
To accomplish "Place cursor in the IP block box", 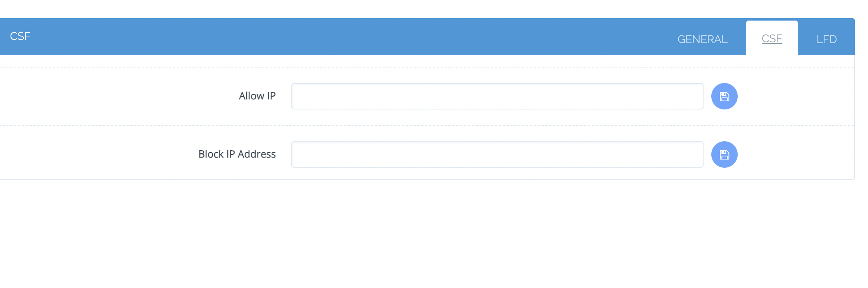I will pos(497,154).
